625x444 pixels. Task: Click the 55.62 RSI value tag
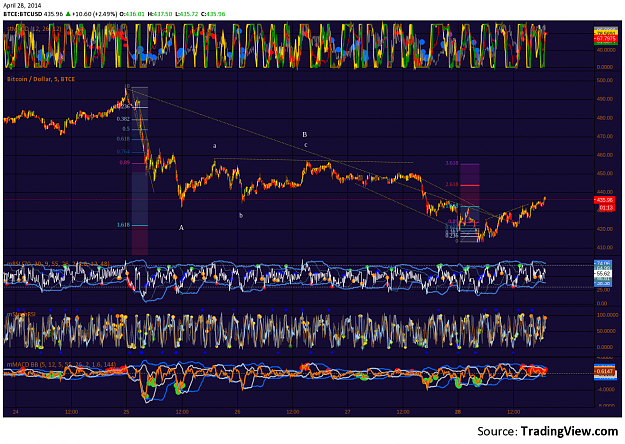point(604,273)
